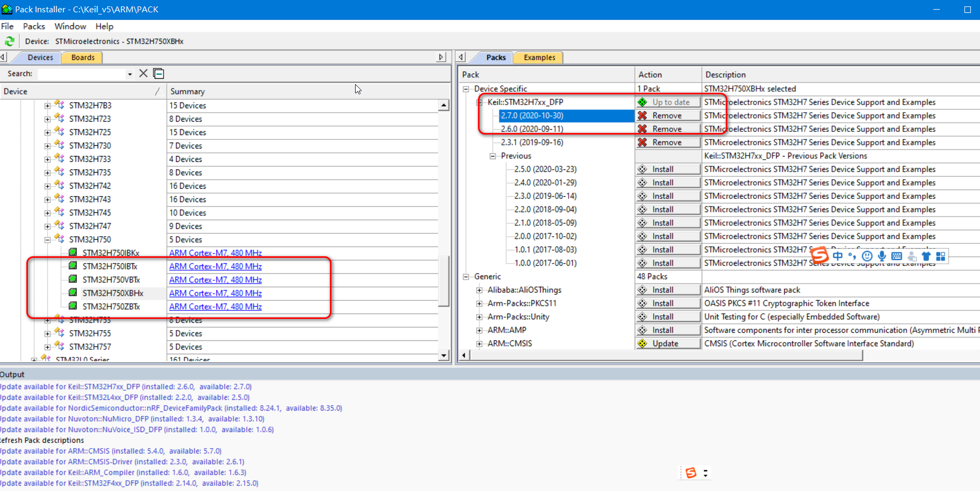This screenshot has height=491, width=980.
Task: Click the STM32H7B3 family icon
Action: coord(60,105)
